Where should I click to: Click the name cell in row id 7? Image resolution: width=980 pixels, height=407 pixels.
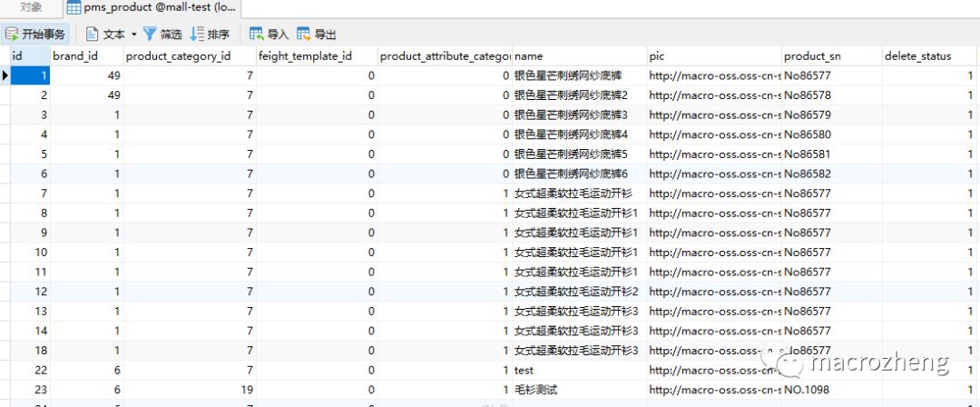tap(579, 194)
